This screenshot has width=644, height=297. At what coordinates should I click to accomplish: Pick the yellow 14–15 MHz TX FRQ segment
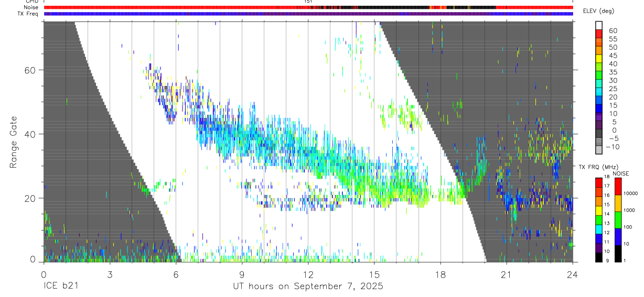click(x=598, y=210)
